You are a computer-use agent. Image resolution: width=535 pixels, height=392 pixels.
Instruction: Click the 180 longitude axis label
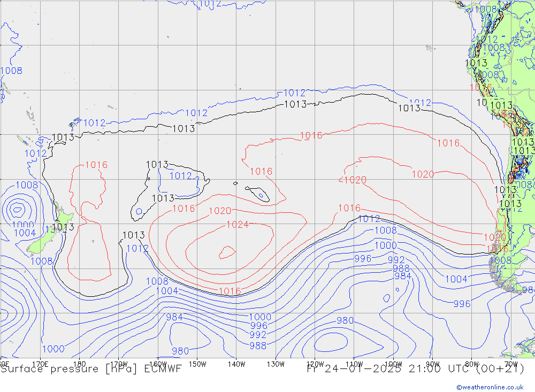(79, 364)
